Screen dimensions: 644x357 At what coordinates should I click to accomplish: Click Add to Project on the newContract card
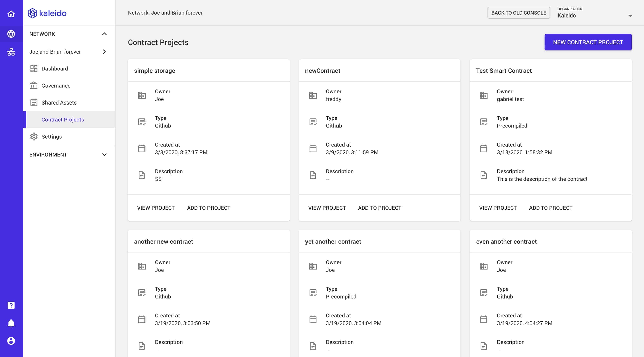coord(380,208)
